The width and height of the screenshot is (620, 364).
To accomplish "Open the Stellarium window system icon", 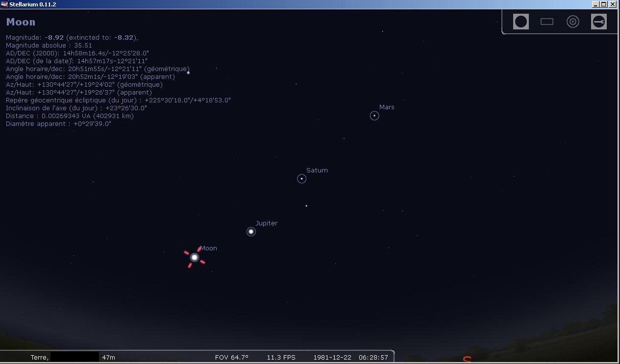I will coord(4,4).
